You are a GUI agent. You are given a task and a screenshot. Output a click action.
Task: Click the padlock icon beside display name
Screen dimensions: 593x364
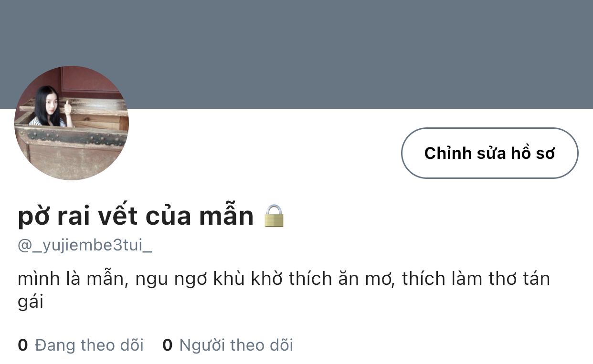tap(274, 216)
